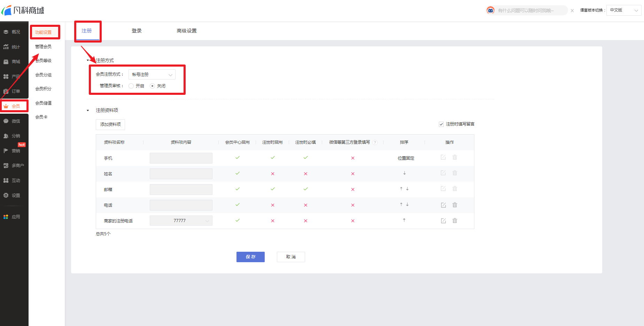Move 商家的注册电话 row up with arrow
The image size is (644, 326).
click(404, 220)
